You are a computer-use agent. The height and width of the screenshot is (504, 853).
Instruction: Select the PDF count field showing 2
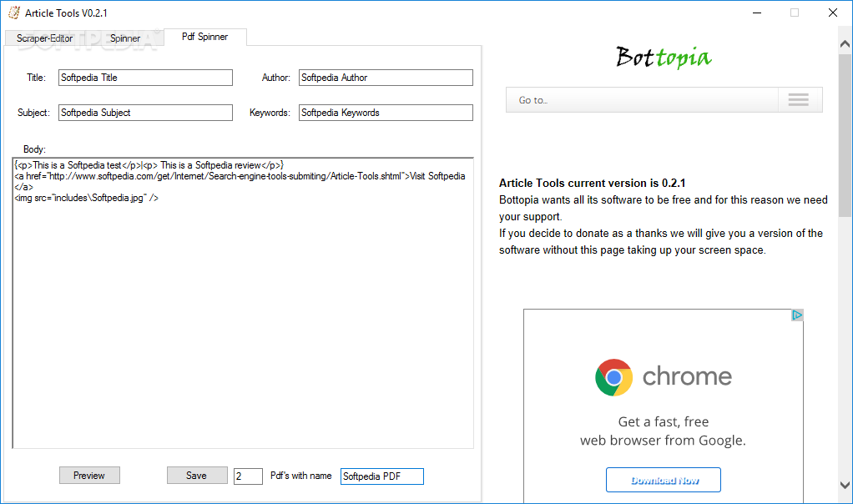[x=248, y=476]
